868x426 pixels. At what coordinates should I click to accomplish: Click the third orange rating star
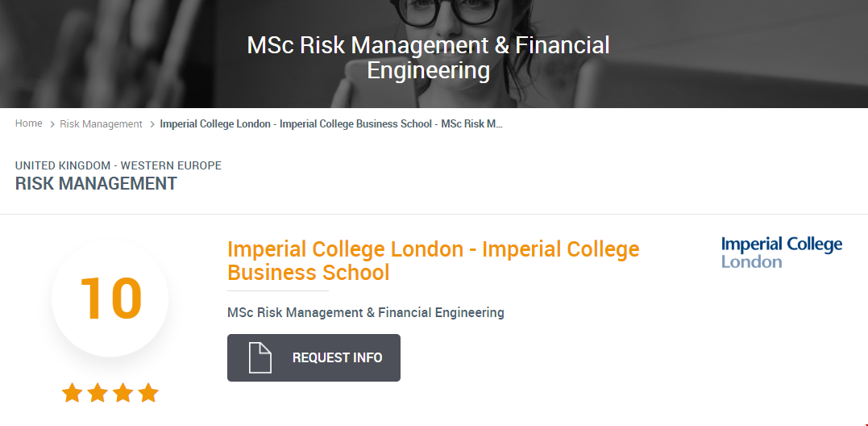tap(123, 393)
